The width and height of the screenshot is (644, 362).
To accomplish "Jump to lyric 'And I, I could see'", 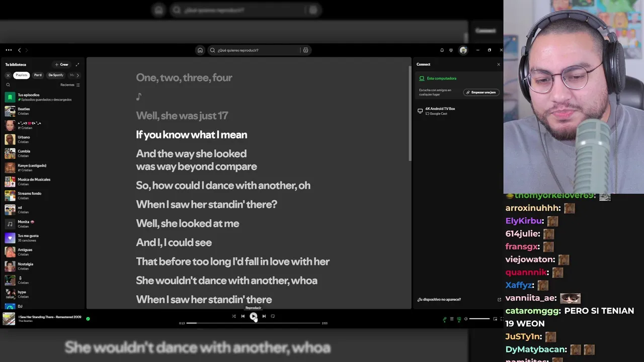I will pos(174,242).
